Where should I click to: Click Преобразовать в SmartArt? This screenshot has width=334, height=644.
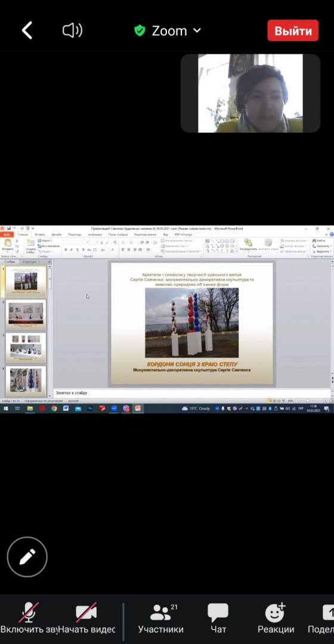pos(180,252)
